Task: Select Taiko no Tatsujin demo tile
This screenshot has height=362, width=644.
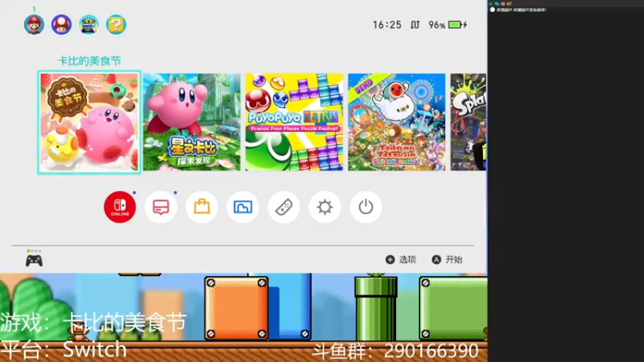Action: pyautogui.click(x=396, y=122)
